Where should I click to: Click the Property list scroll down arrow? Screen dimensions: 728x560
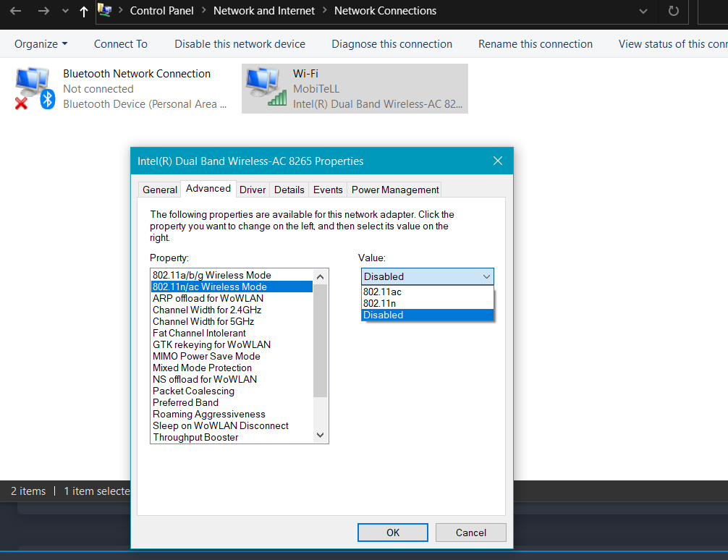click(321, 435)
